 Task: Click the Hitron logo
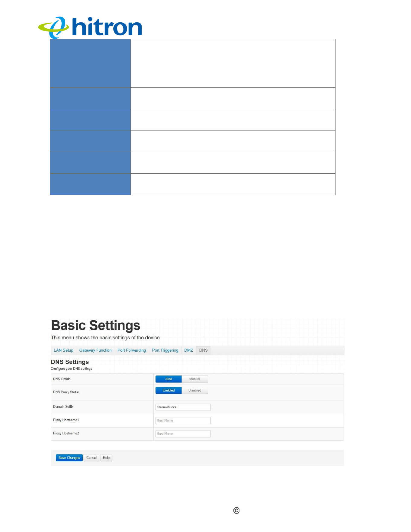(90, 27)
